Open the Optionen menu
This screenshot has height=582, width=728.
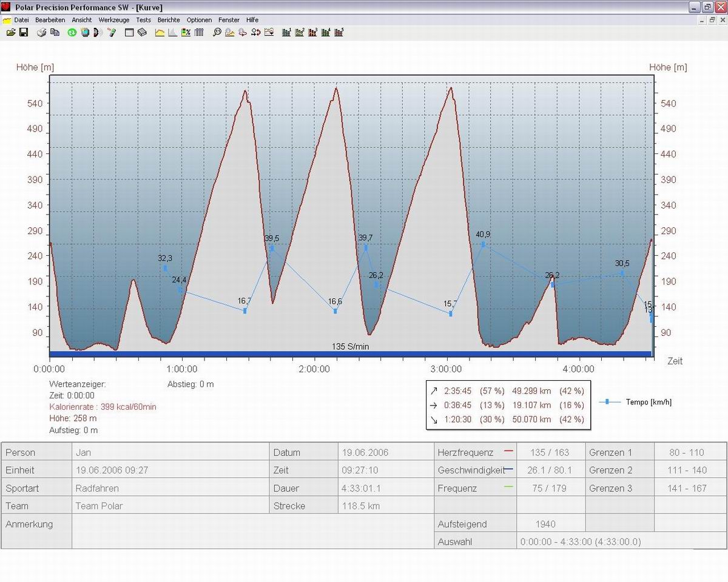pos(199,20)
